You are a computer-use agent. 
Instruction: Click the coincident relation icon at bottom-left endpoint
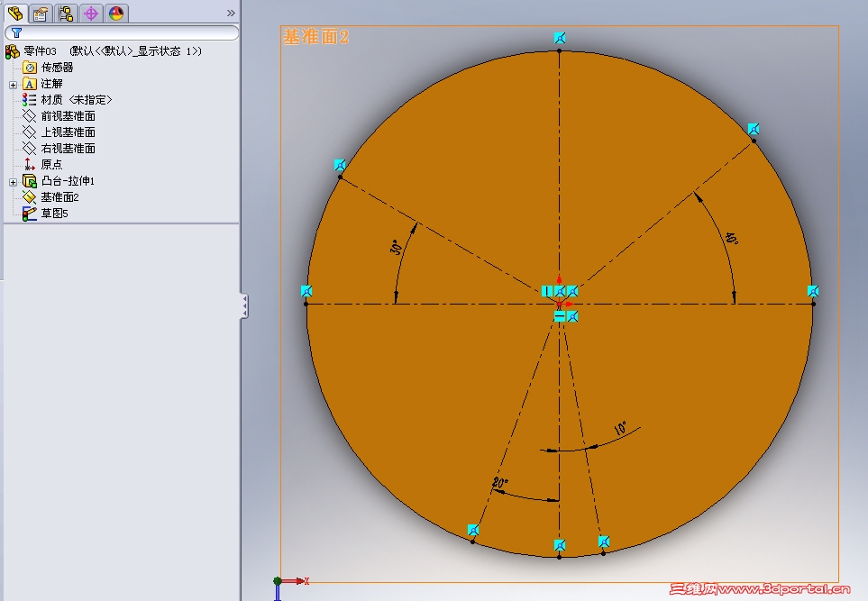472,530
